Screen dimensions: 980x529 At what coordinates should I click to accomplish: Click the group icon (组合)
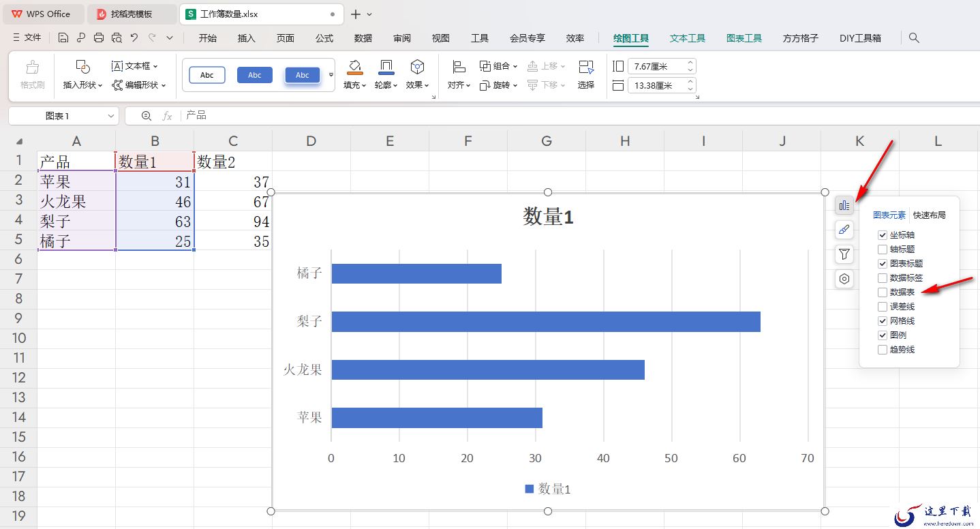(485, 66)
